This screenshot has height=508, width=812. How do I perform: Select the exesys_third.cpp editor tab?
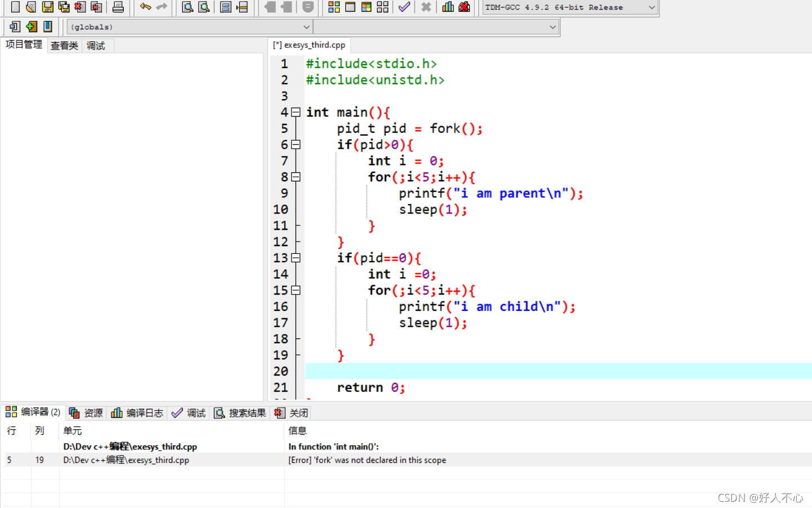[309, 45]
